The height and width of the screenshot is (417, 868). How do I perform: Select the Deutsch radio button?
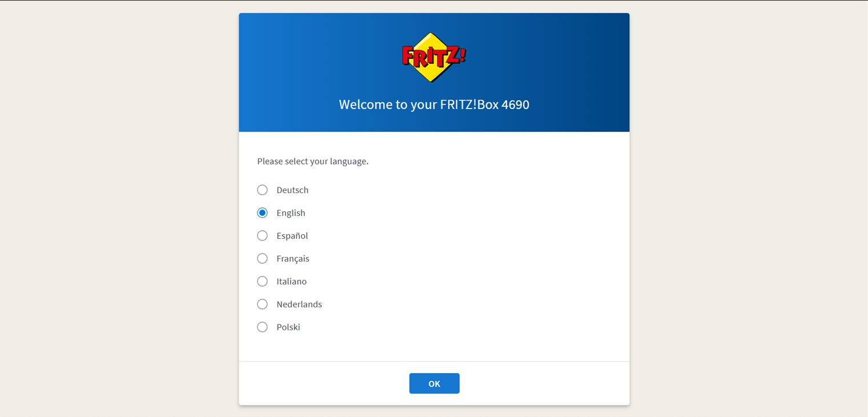pos(262,190)
